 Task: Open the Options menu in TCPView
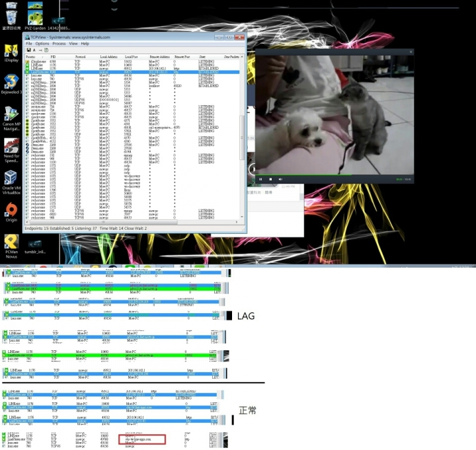pos(42,44)
